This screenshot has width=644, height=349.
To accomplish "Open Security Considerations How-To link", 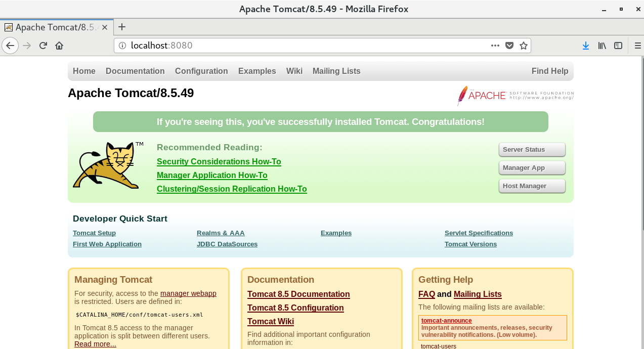I will click(x=219, y=162).
